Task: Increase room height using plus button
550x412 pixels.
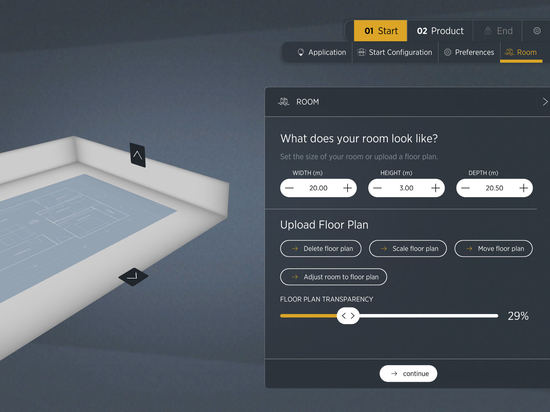Action: [x=435, y=188]
